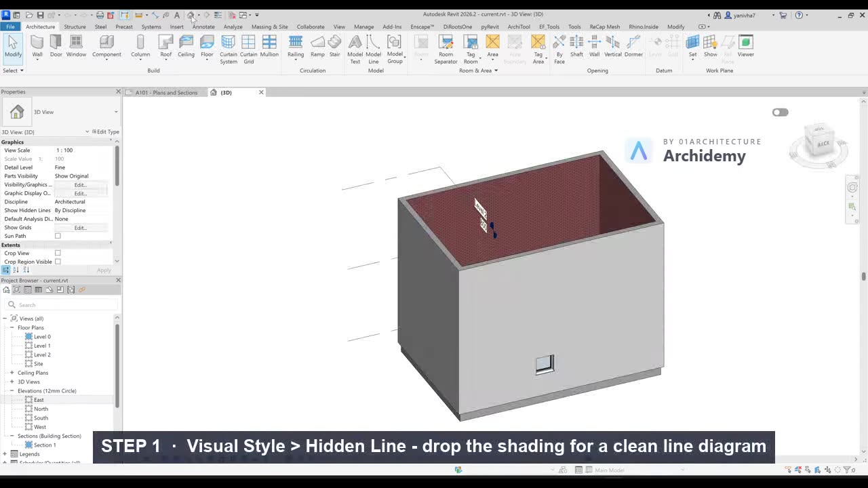
Task: Click Default 3D View icon in quick access toolbar
Action: pos(191,15)
